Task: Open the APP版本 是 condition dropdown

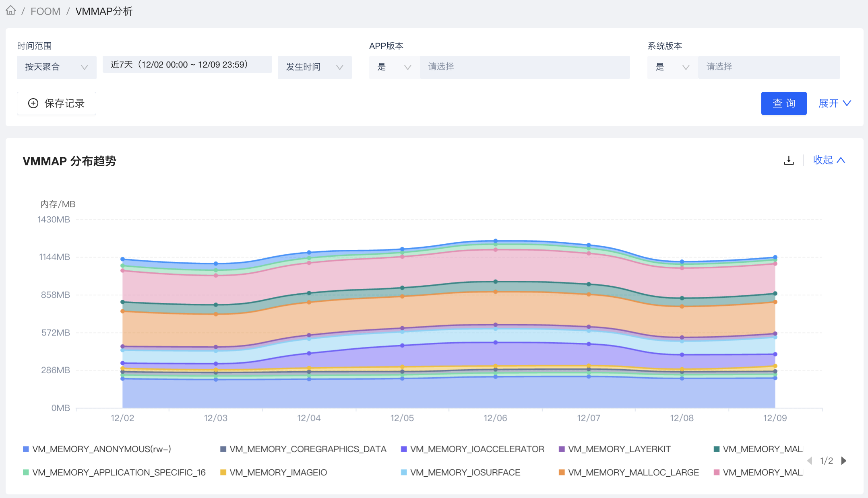Action: (x=393, y=67)
